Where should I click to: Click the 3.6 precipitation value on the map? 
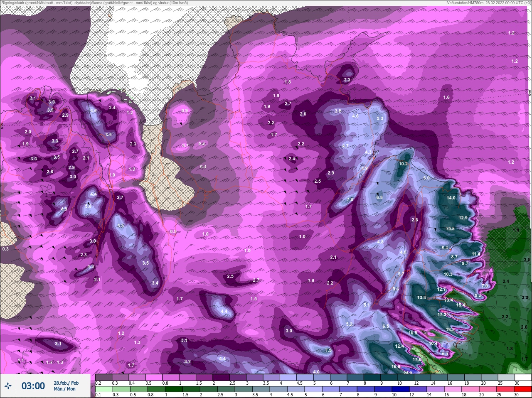tap(108, 135)
